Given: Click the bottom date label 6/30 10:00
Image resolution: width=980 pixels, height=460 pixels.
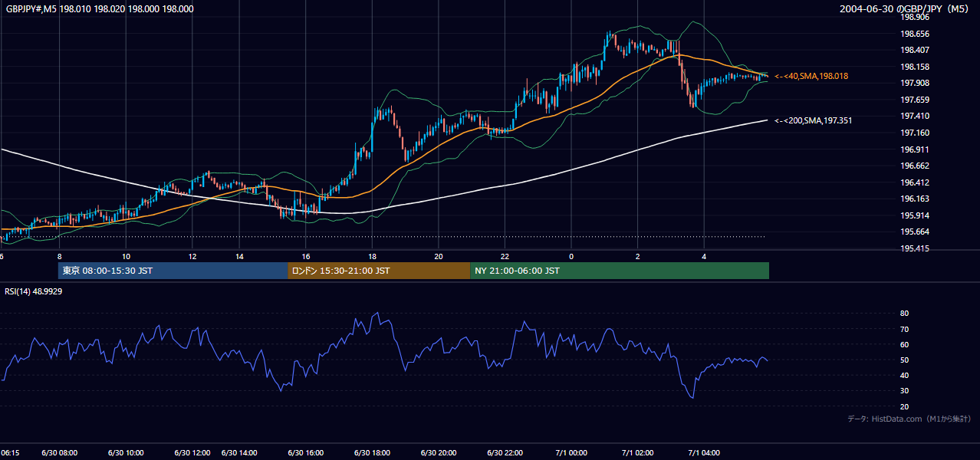Looking at the screenshot, I should (126, 452).
